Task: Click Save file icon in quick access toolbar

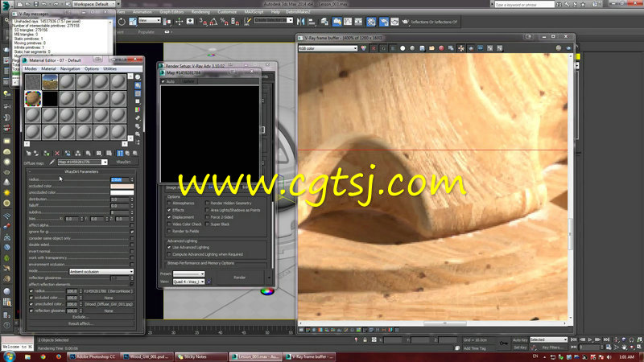Action: [35, 4]
